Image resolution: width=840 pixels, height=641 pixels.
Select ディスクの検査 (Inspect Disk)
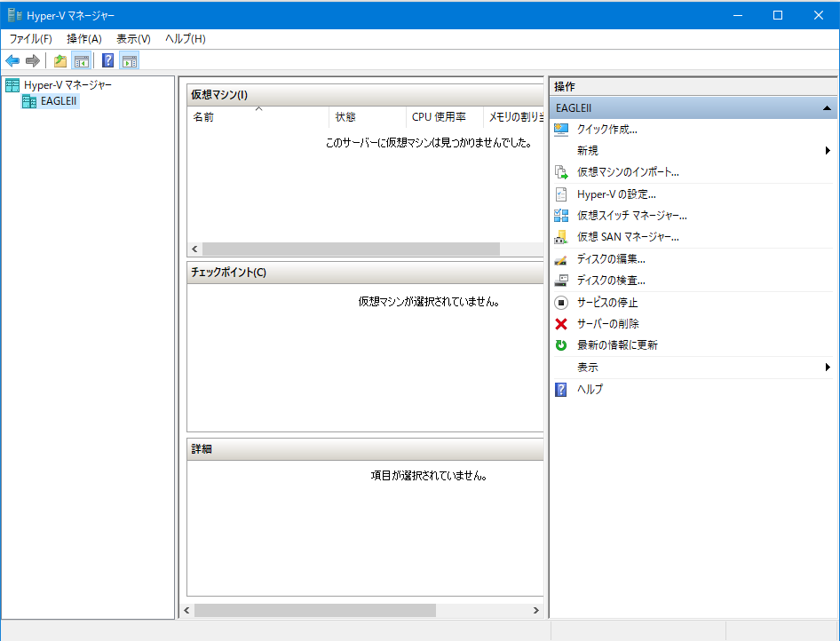608,280
